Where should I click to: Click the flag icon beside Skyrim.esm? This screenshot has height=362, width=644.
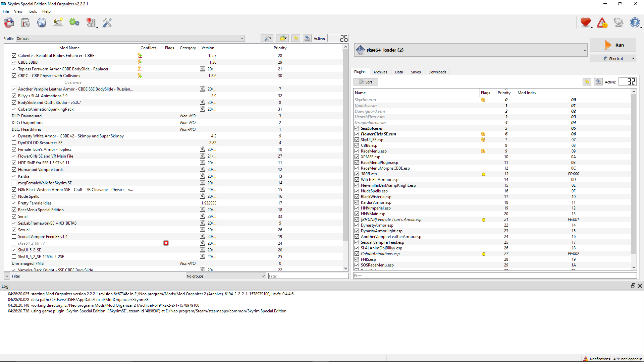point(483,100)
